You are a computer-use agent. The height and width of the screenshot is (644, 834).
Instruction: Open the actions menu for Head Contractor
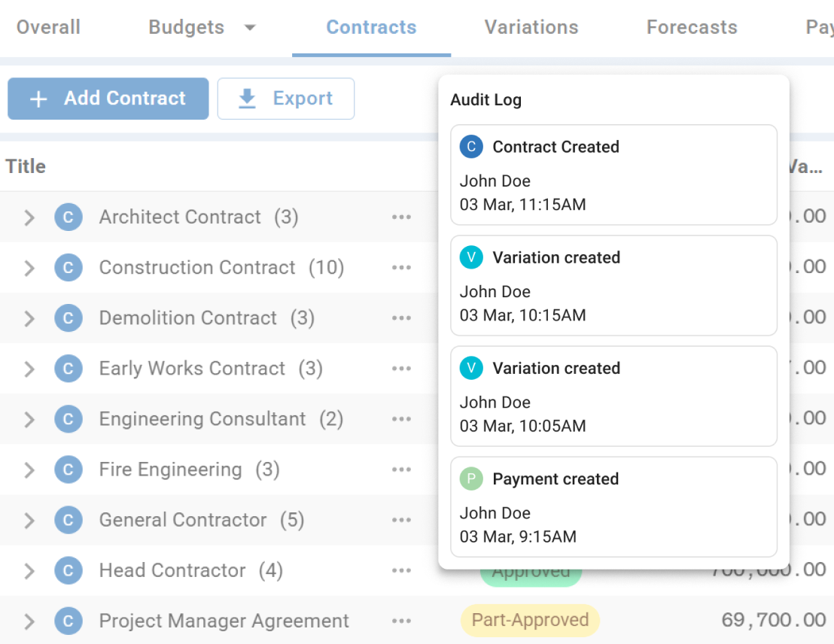click(402, 570)
